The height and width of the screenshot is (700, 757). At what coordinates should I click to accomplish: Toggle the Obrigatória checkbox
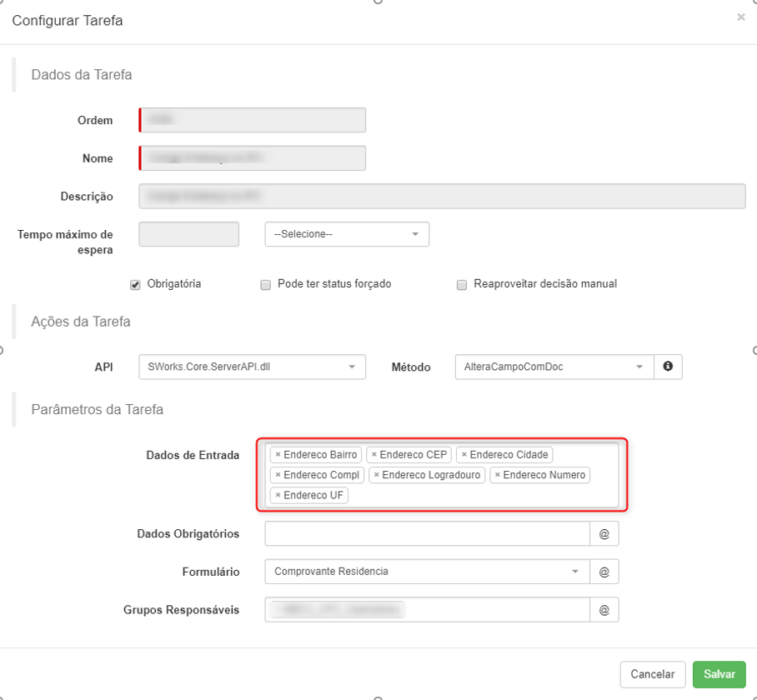point(135,285)
